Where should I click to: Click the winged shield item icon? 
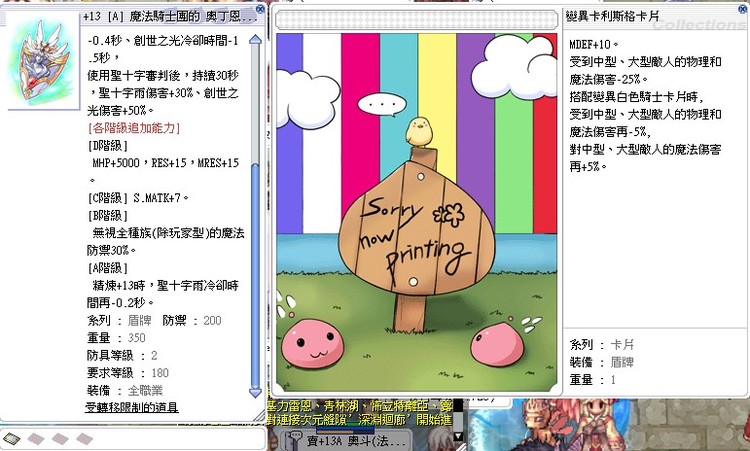click(x=43, y=60)
